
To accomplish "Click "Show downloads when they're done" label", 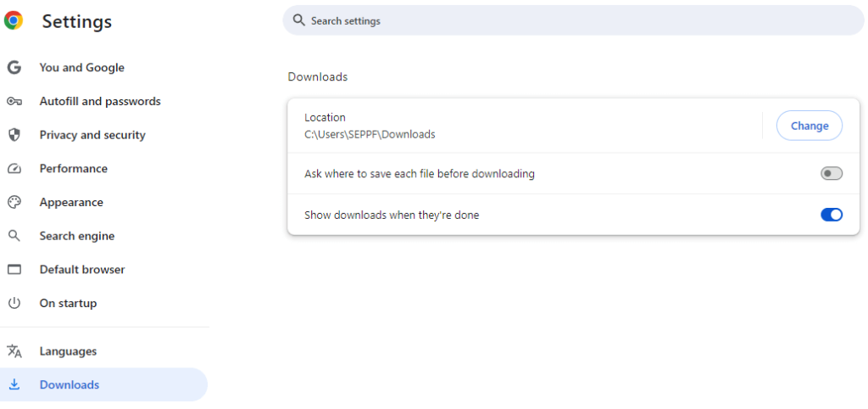I will tap(392, 215).
